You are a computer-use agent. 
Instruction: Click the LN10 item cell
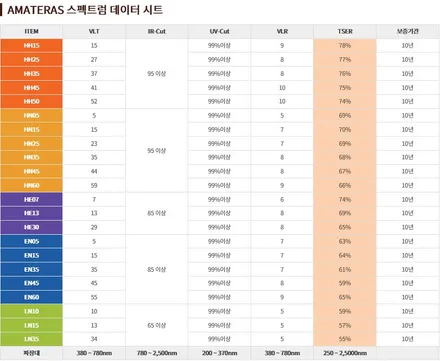click(31, 311)
